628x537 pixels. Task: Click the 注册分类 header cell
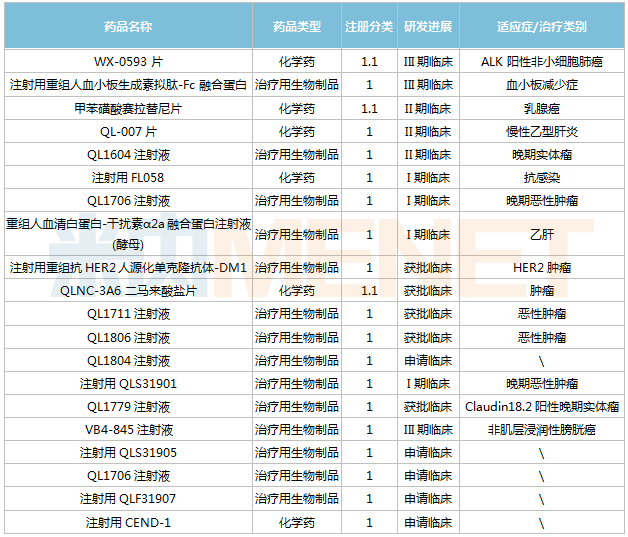pyautogui.click(x=370, y=25)
